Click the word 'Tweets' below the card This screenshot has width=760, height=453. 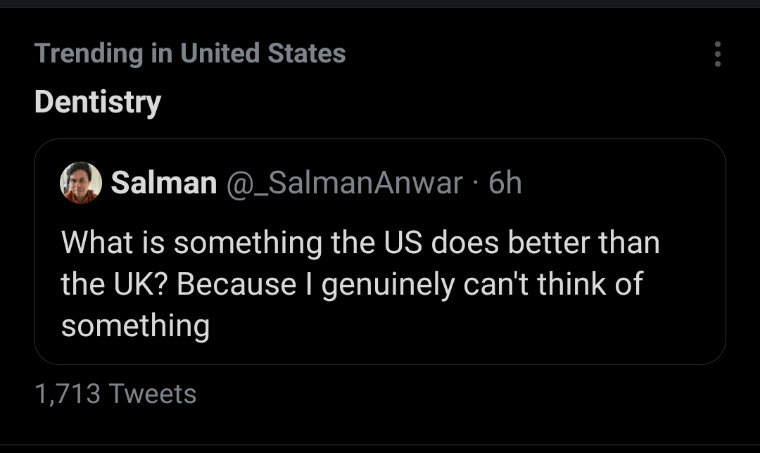click(152, 394)
